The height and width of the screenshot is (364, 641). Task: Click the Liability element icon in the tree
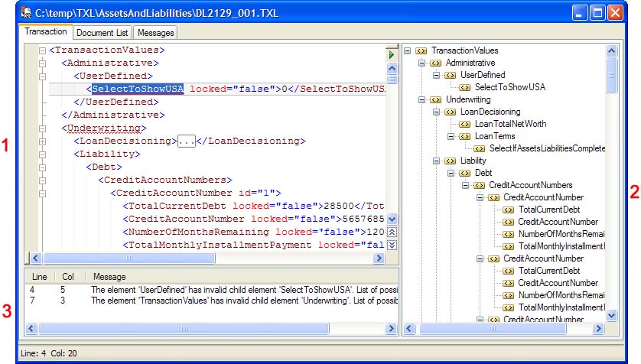click(450, 161)
